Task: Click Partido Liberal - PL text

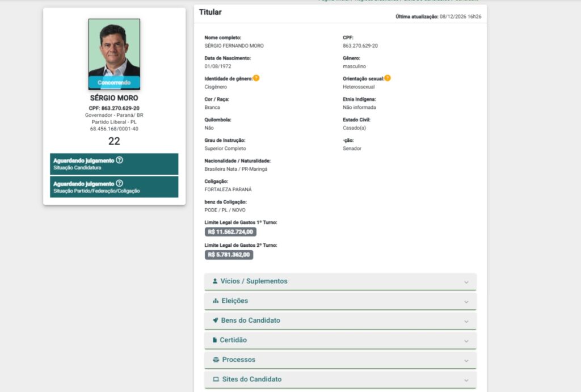Action: 114,122
